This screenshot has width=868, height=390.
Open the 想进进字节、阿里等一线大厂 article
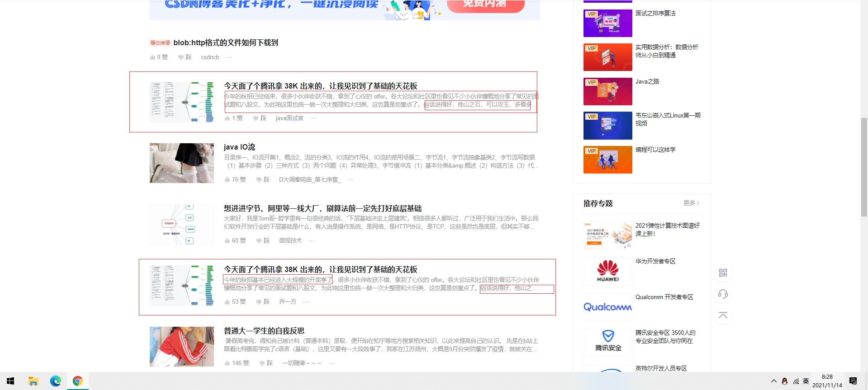click(x=323, y=208)
